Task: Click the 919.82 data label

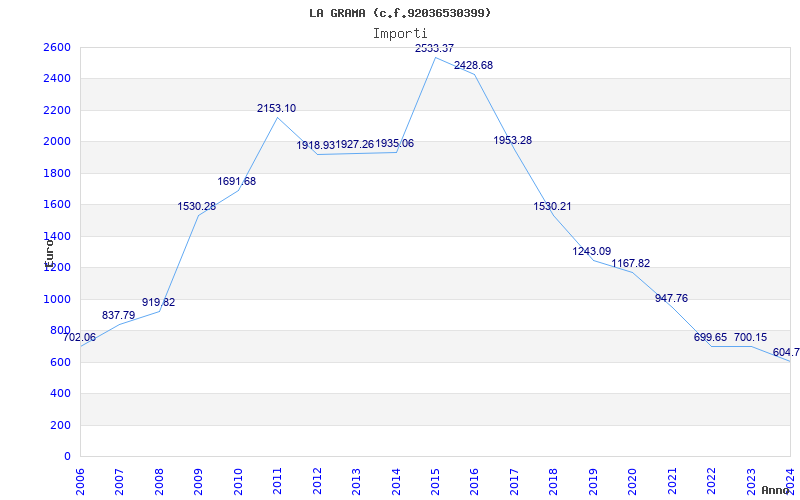Action: pyautogui.click(x=159, y=302)
